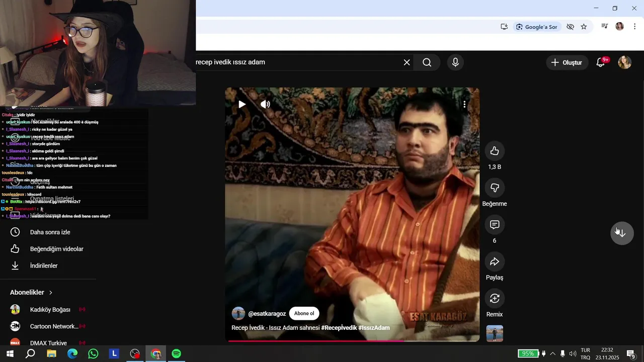Screen dimensions: 644x362
Task: Open system volume speaker icon
Action: click(x=573, y=354)
